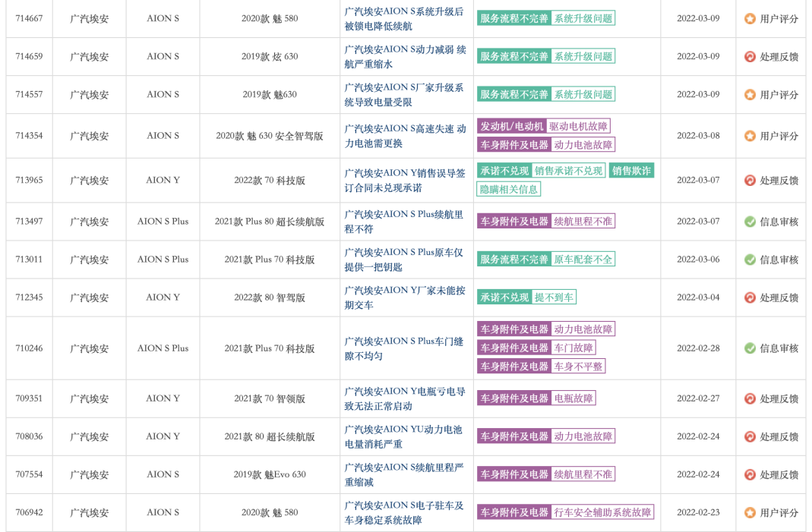Click the 销售承诺不兑现 tag
The image size is (812, 532).
point(569,171)
